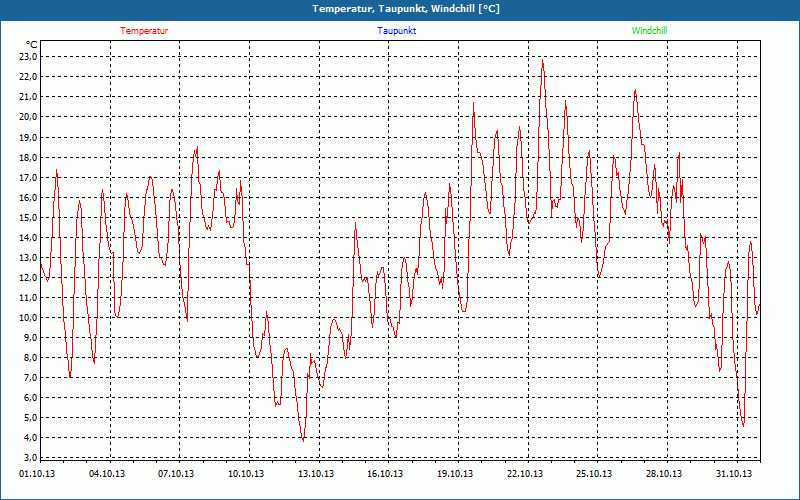The width and height of the screenshot is (800, 500).
Task: Click the 11,0 y-axis value
Action: [29, 297]
